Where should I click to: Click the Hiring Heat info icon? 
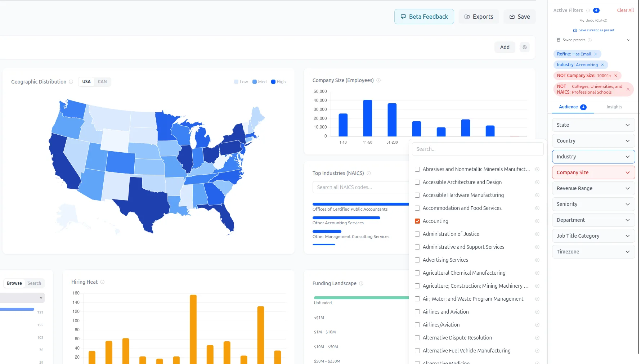(102, 282)
